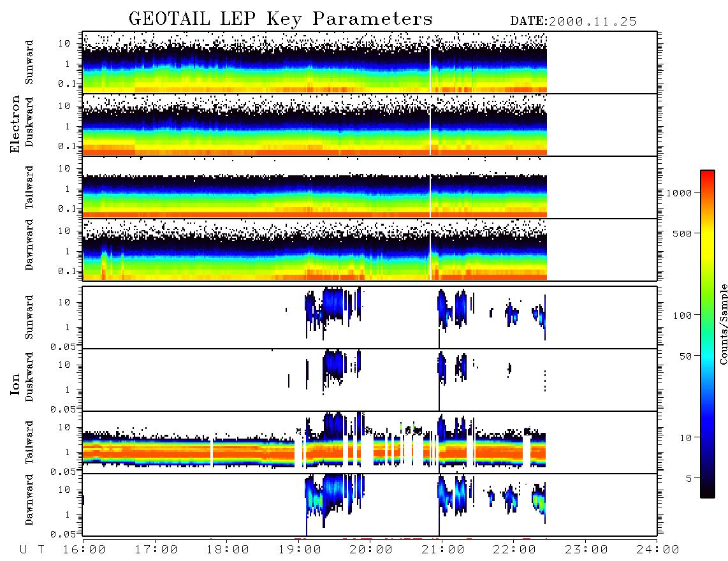This screenshot has height=561, width=728.
Task: Choose the 10 colorbar tick value
Action: (686, 438)
